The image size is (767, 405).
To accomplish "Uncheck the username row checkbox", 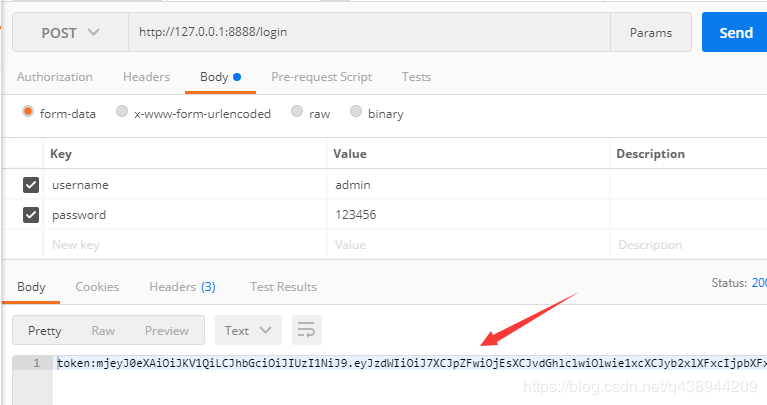I will [x=31, y=185].
